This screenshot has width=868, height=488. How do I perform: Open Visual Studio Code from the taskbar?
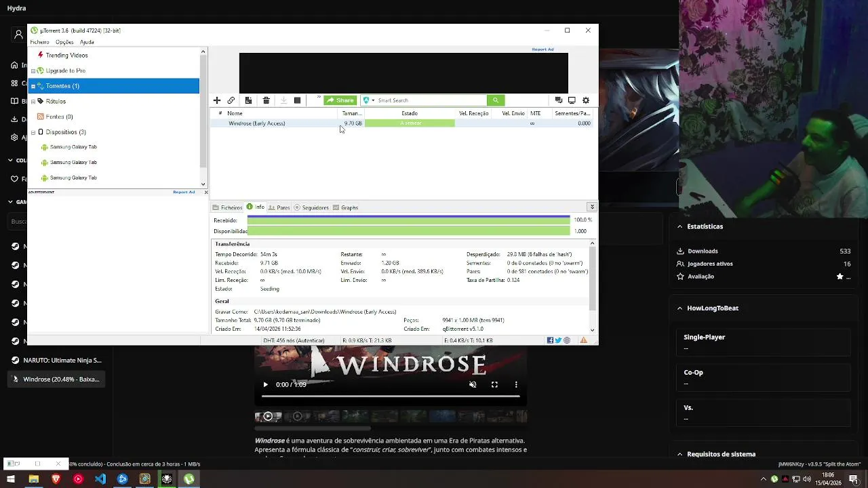100,479
